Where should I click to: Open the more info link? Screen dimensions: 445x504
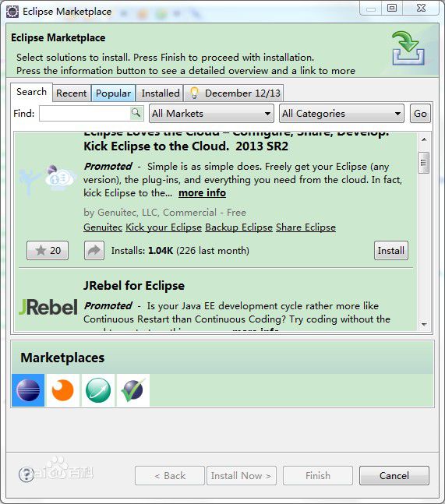pos(203,193)
